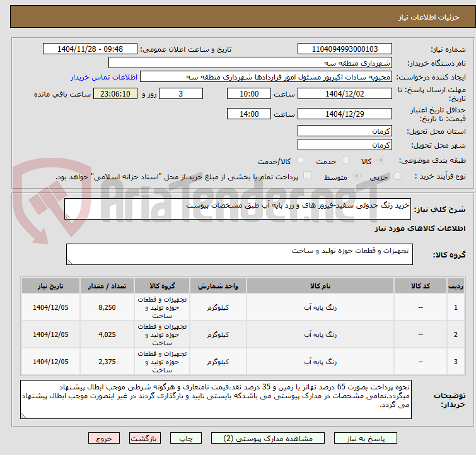Click the response deadline date field 1404/12/02
The height and width of the screenshot is (455, 476).
point(345,93)
